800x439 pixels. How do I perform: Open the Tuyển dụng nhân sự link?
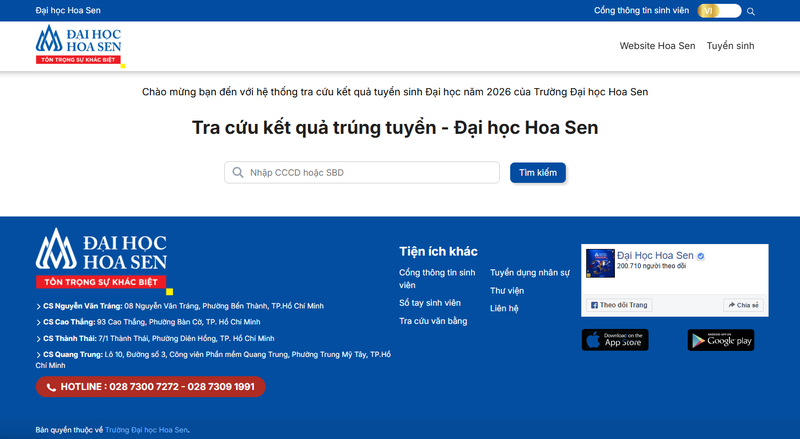pos(530,273)
